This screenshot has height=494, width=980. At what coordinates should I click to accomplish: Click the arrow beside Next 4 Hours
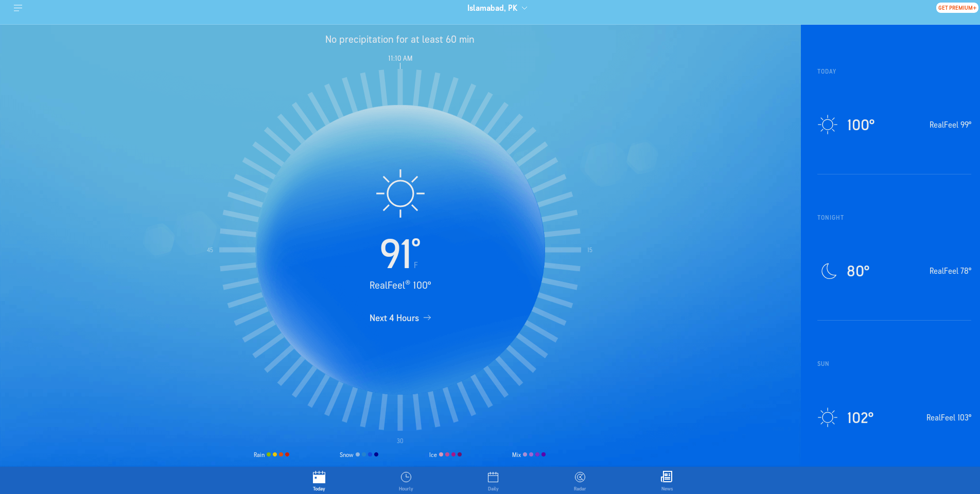(x=427, y=318)
